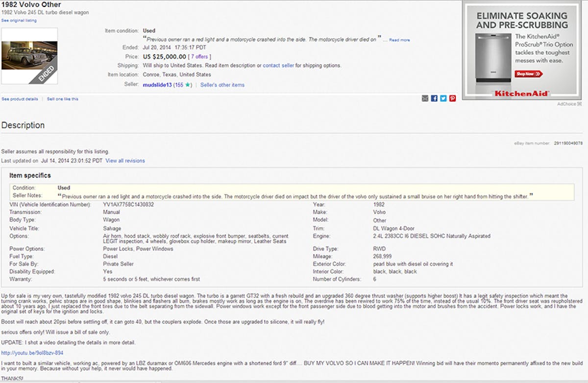Share listing on Twitter
This screenshot has height=383, width=588.
coord(443,99)
